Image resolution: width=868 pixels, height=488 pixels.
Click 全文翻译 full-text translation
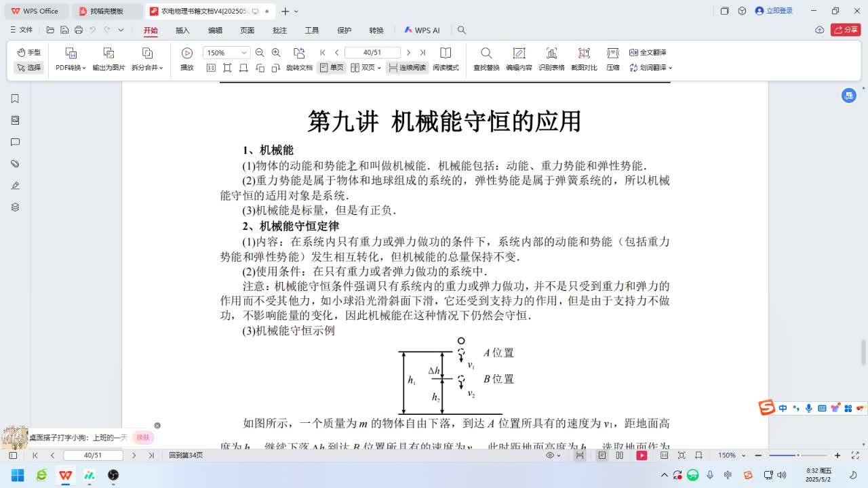(x=648, y=52)
